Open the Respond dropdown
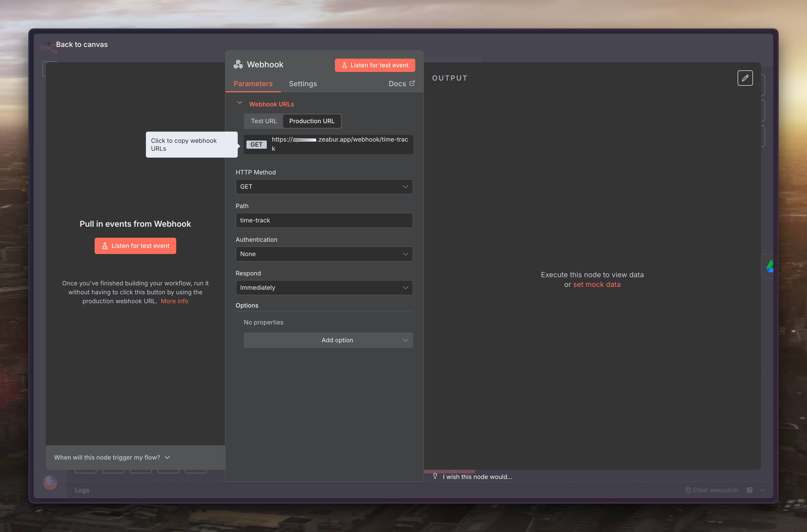807x532 pixels. tap(324, 287)
